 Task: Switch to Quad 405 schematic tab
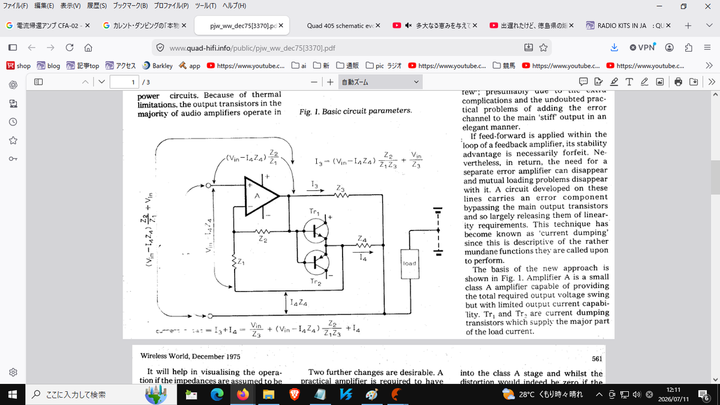click(x=340, y=26)
